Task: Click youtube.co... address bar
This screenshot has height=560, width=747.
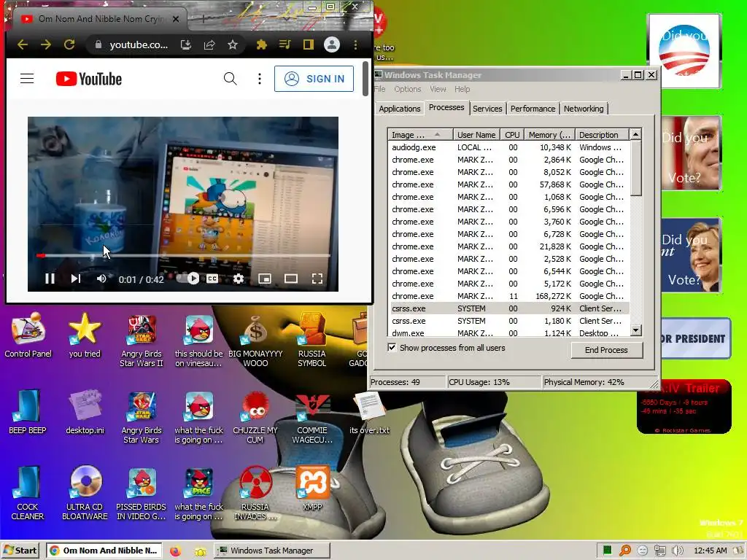Action: [x=138, y=44]
